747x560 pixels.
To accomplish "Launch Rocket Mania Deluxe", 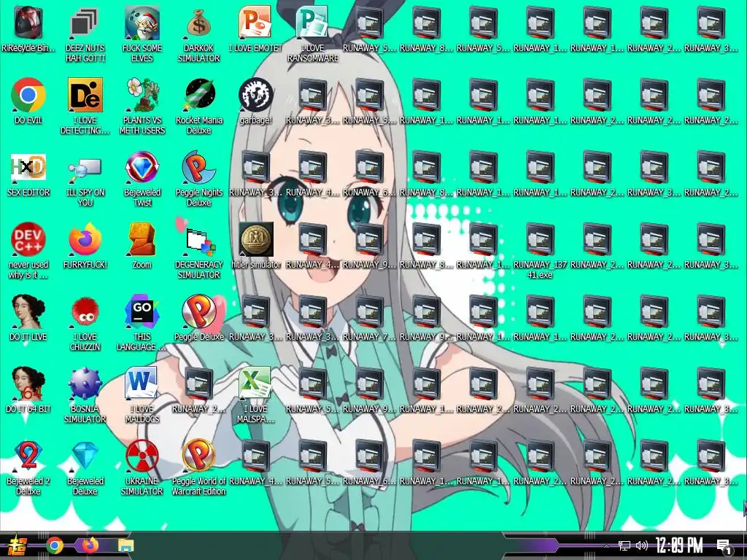I will pyautogui.click(x=198, y=96).
